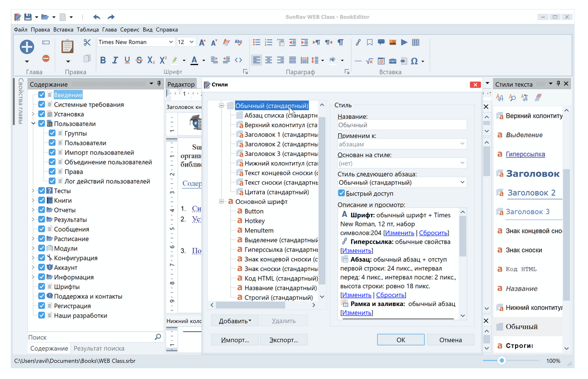588x379 pixels.
Task: Click the red minus delete chapter icon
Action: [46, 59]
